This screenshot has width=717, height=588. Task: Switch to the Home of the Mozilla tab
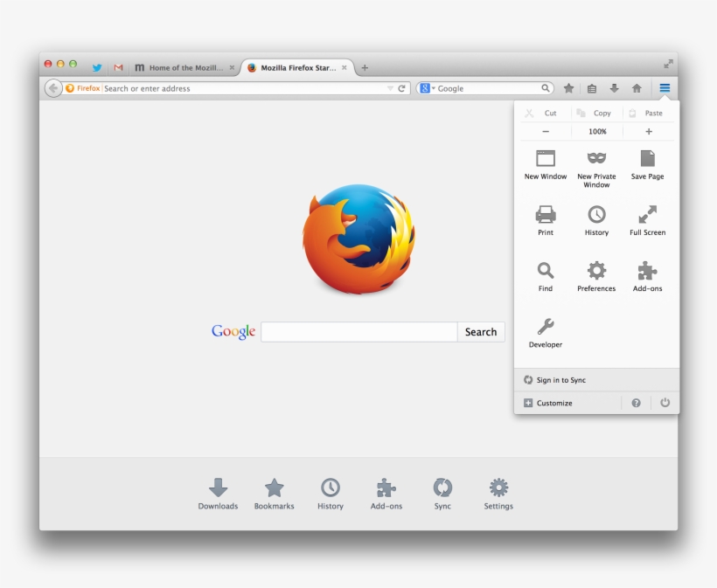184,67
